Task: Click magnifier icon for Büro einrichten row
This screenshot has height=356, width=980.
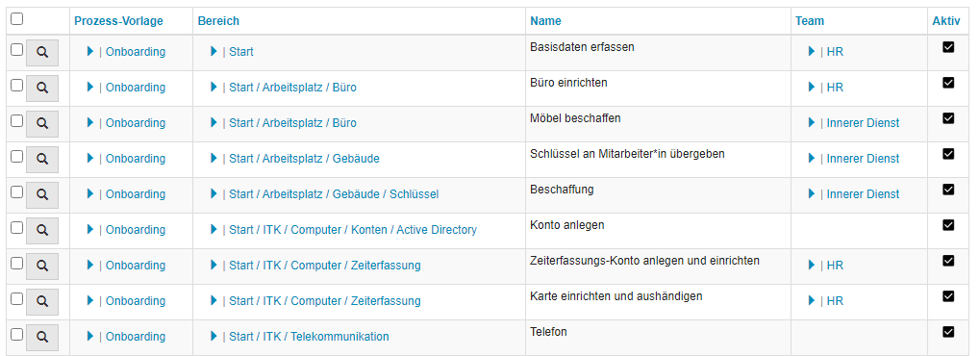Action: point(42,89)
